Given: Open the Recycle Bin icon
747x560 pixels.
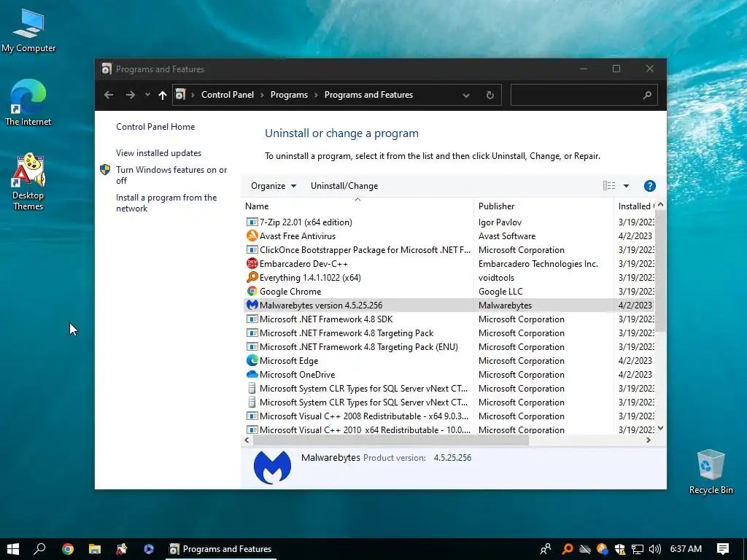Looking at the screenshot, I should (711, 472).
